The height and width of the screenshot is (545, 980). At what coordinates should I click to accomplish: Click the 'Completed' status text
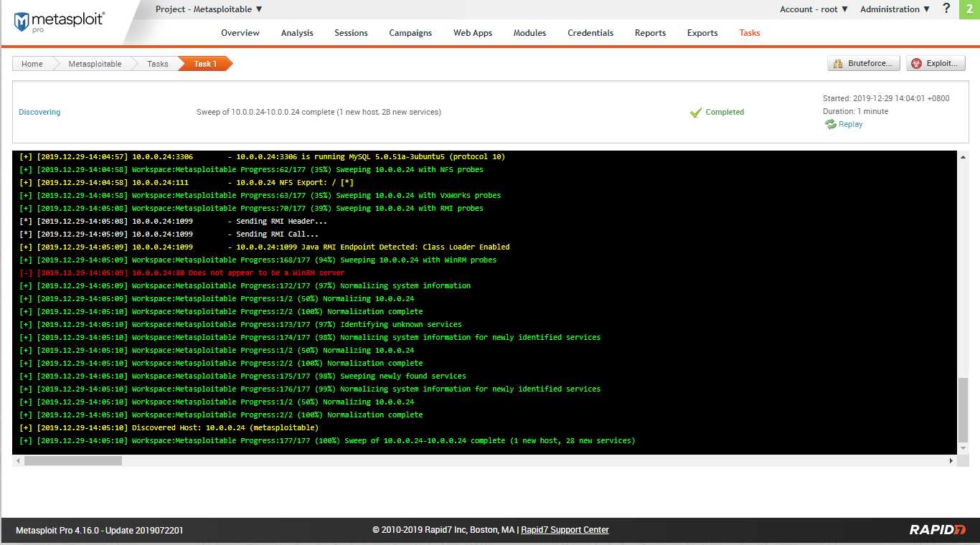pyautogui.click(x=725, y=113)
